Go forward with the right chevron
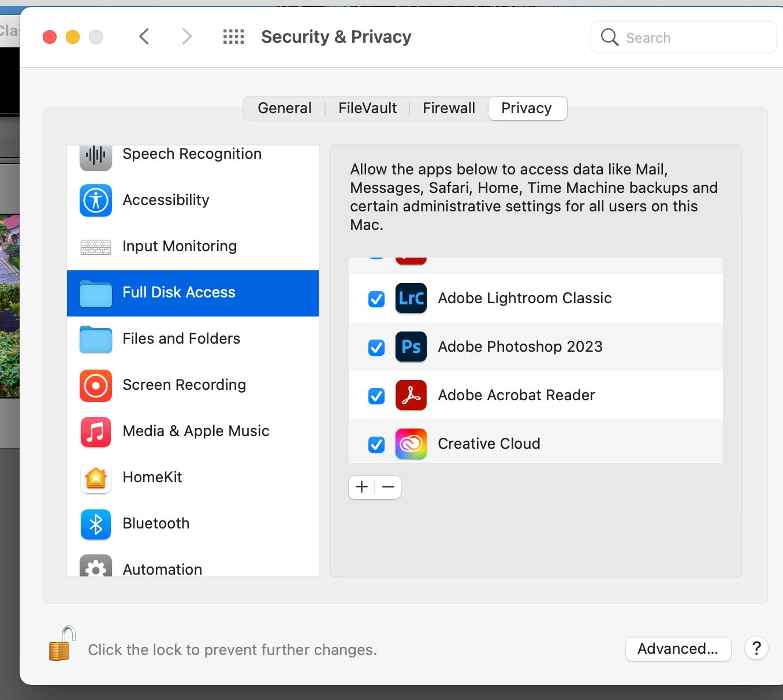 coord(187,37)
